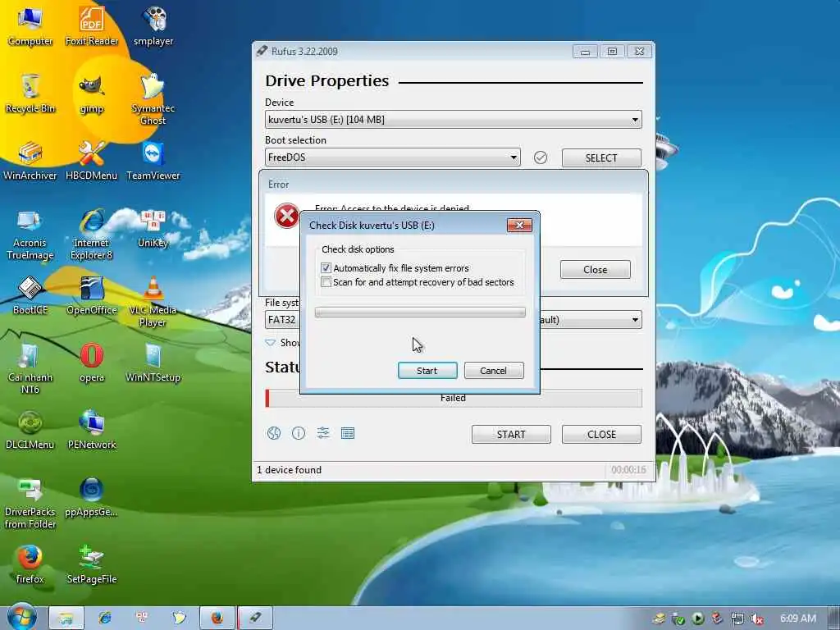840x630 pixels.
Task: Switch to Firefox taskbar button
Action: tap(217, 618)
